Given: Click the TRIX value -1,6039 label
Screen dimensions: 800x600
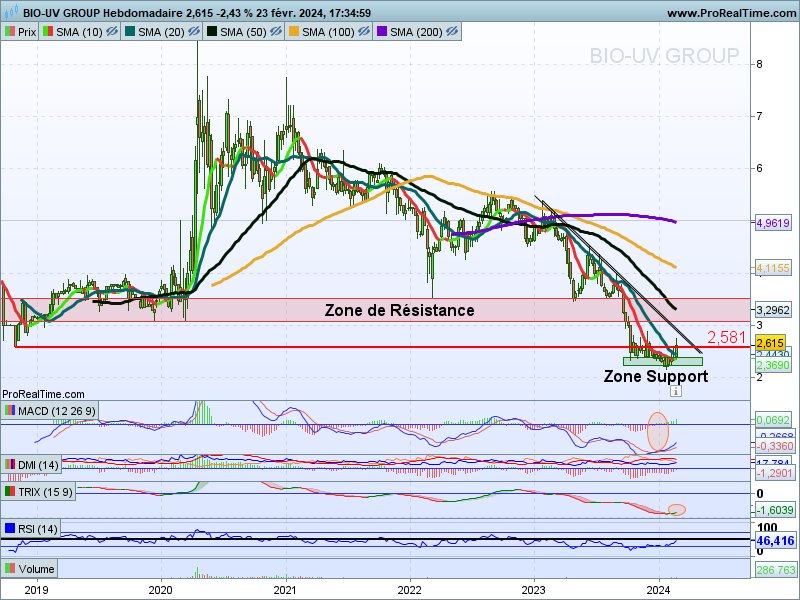Looking at the screenshot, I should [x=774, y=510].
